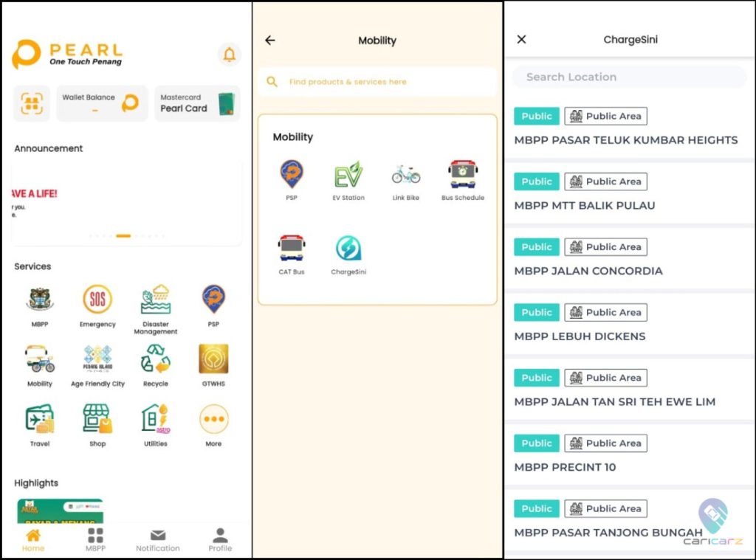Open Disaster Management service
Screen dimensions: 756x560
click(x=155, y=310)
